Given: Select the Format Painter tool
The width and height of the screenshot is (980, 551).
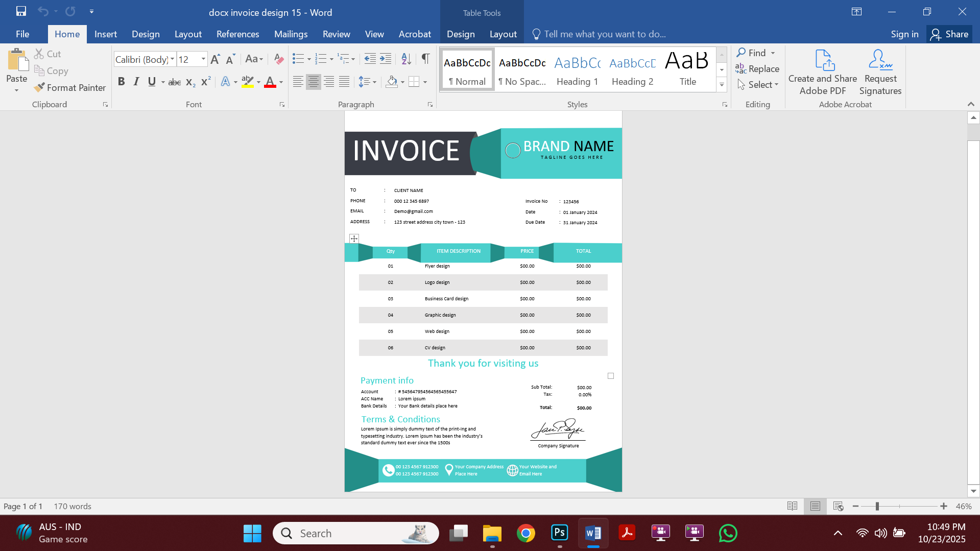Looking at the screenshot, I should click(x=70, y=87).
